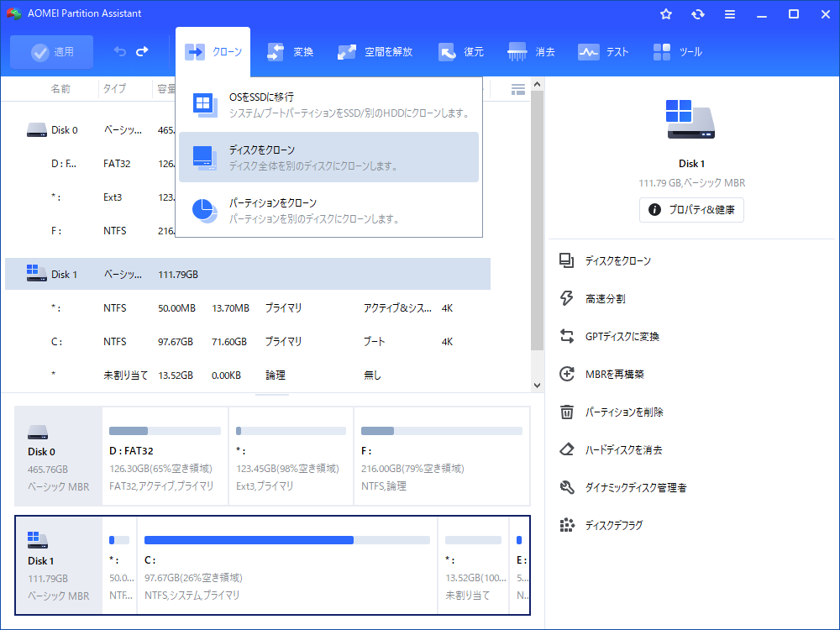Select the 50.00MB NTFS partition row
Screen dimensions: 840x630
coord(248,308)
